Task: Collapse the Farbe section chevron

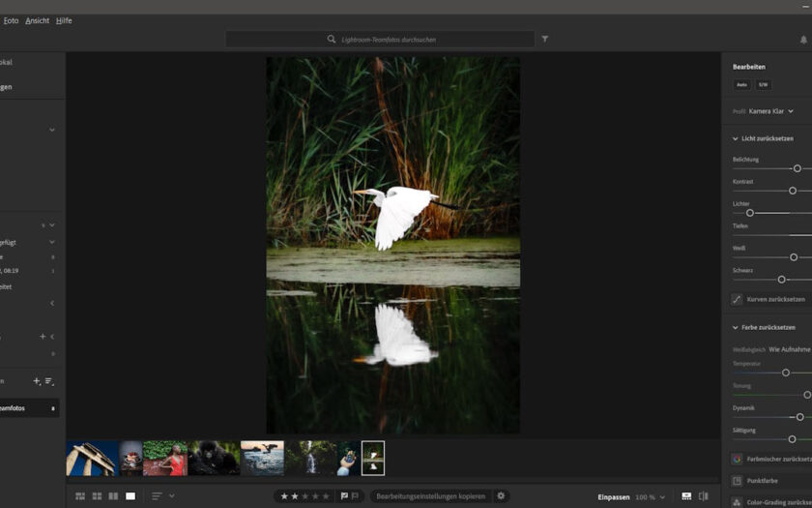Action: [x=735, y=328]
